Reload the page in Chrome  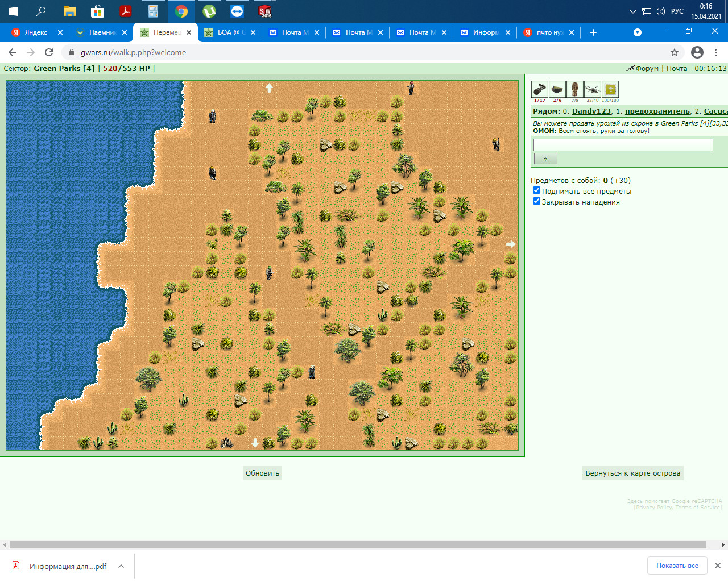(x=49, y=52)
